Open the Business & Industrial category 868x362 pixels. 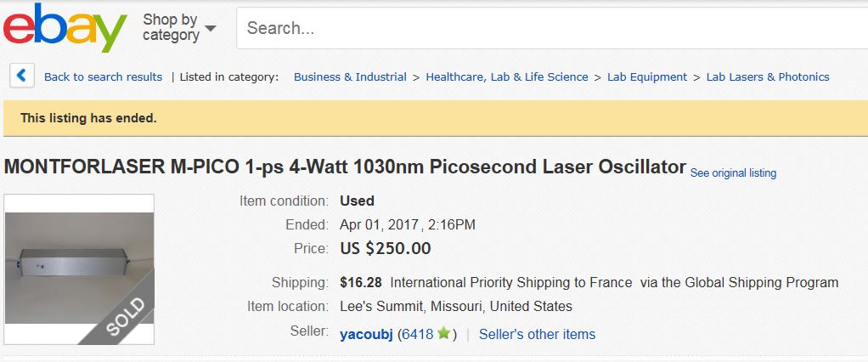click(x=350, y=76)
